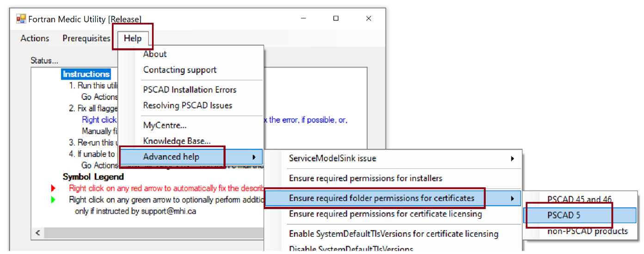Click the horizontal scrollbar left arrow
The height and width of the screenshot is (254, 644).
click(38, 233)
